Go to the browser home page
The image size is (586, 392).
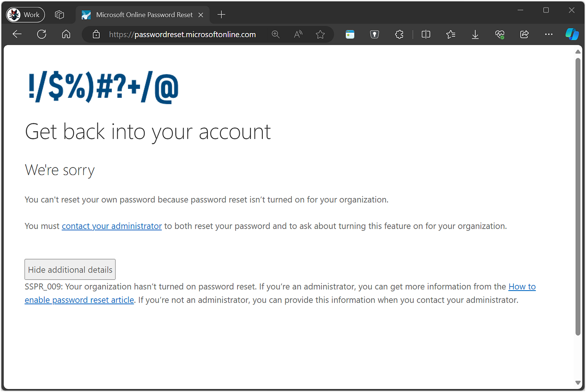[x=66, y=34]
